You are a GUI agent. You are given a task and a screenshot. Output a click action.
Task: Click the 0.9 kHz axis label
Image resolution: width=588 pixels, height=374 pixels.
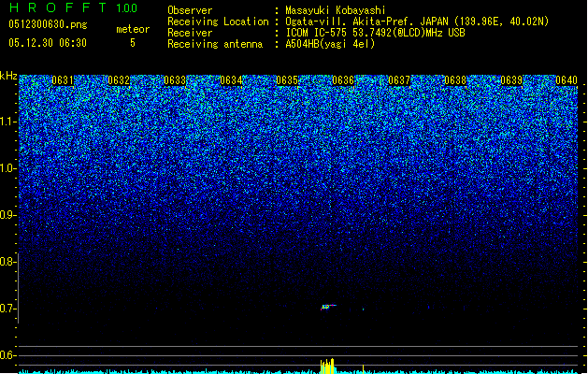pyautogui.click(x=8, y=215)
